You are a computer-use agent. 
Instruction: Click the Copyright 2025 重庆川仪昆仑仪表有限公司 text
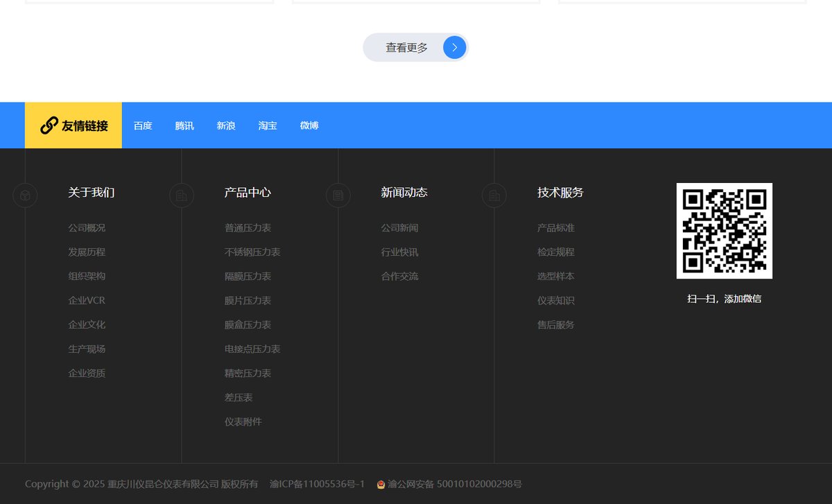(x=141, y=484)
